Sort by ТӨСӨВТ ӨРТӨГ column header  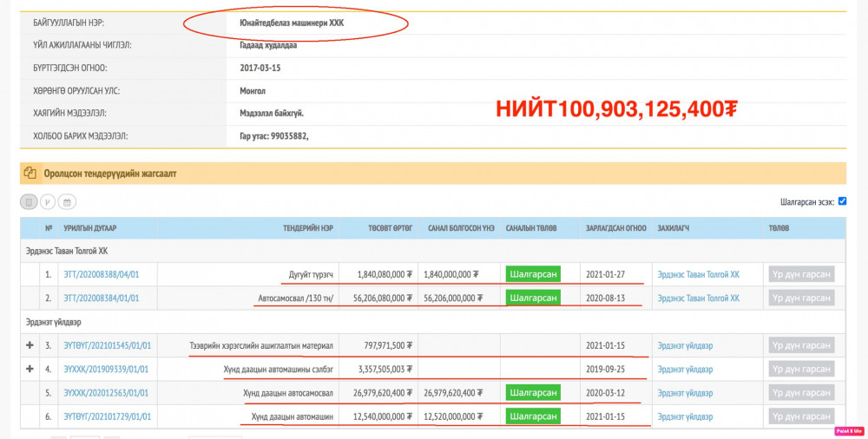point(391,228)
